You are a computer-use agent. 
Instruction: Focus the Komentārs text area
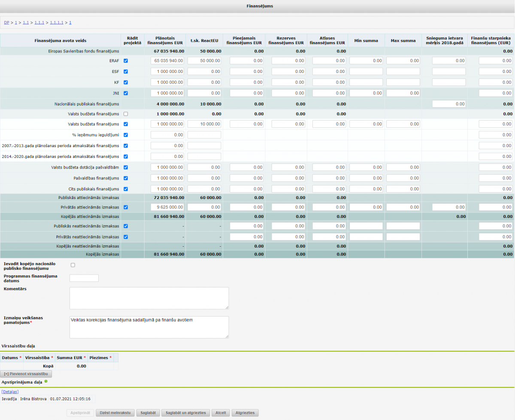[149, 298]
